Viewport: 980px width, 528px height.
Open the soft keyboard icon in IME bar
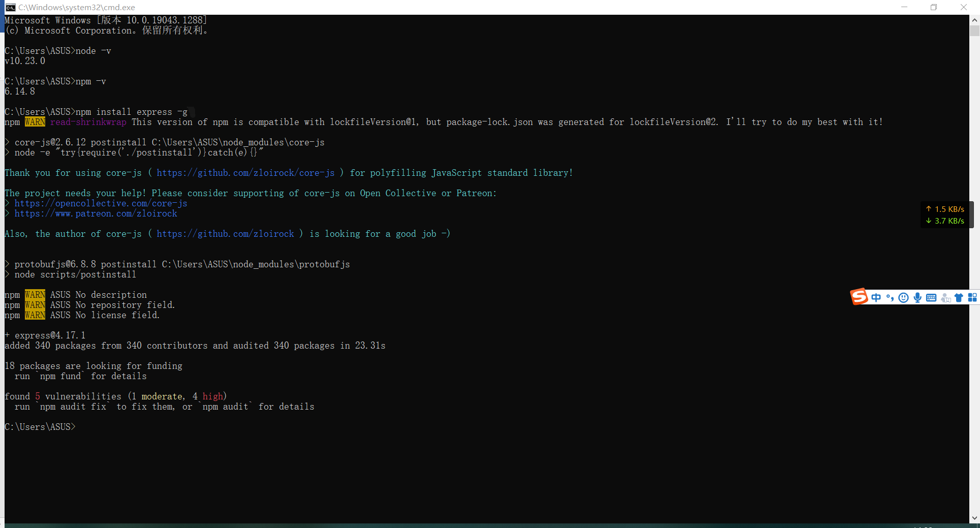coord(931,298)
